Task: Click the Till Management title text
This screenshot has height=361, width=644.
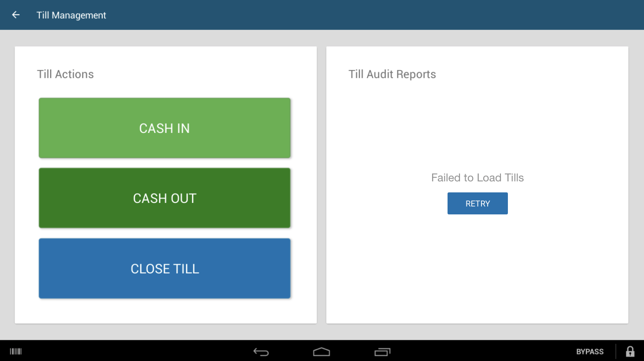Action: pos(71,15)
